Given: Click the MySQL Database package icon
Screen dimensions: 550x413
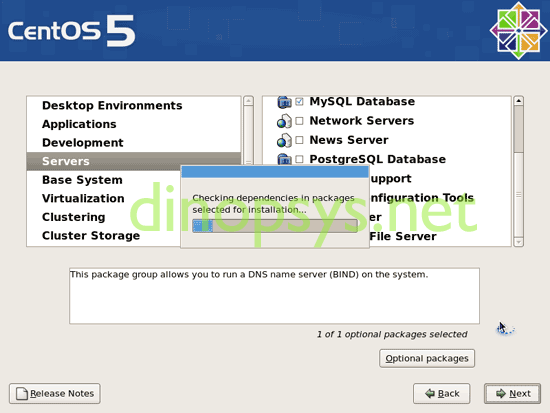Looking at the screenshot, I should point(284,102).
